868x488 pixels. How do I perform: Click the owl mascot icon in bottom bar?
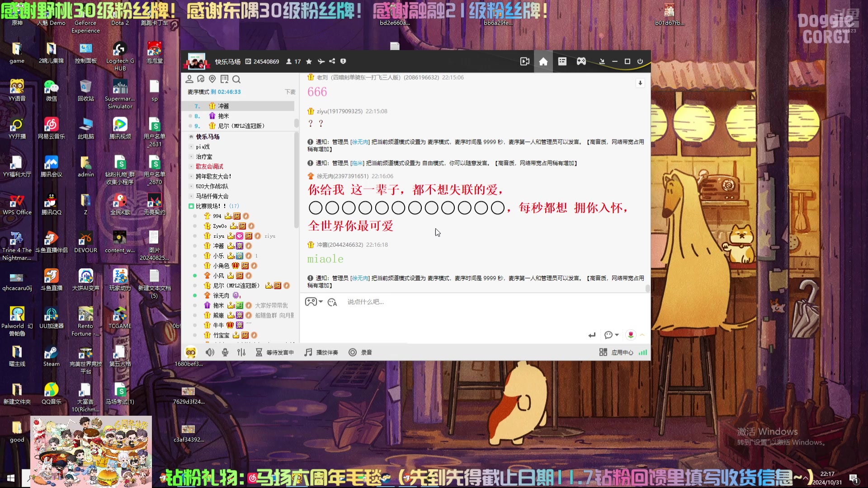click(191, 352)
